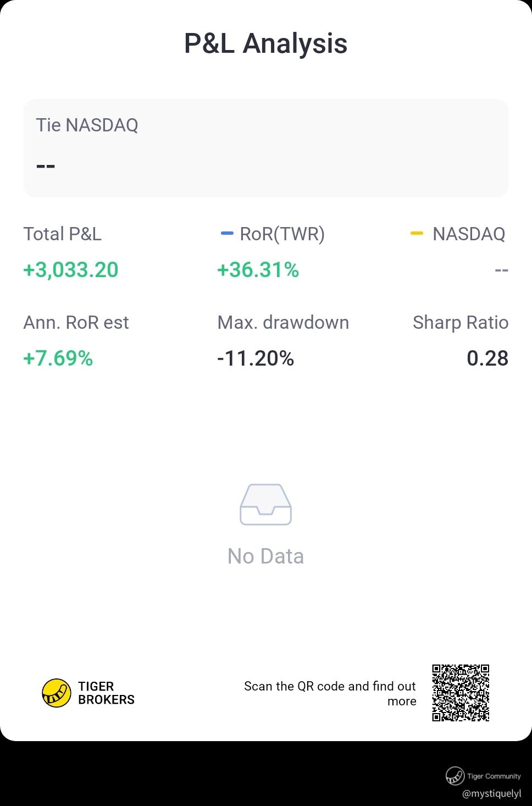Click the P&L Analysis title
Image resolution: width=532 pixels, height=806 pixels.
tap(266, 43)
